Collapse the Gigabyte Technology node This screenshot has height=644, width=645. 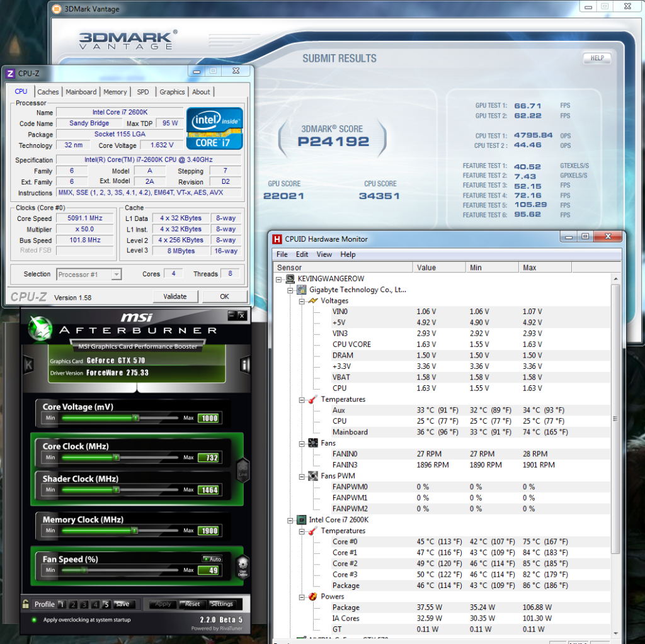(x=290, y=290)
